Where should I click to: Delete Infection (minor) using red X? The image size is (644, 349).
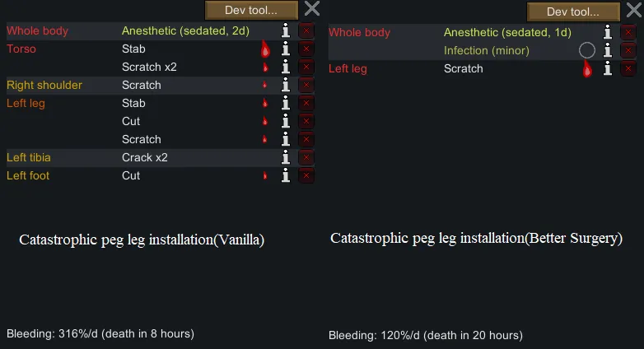click(x=628, y=51)
